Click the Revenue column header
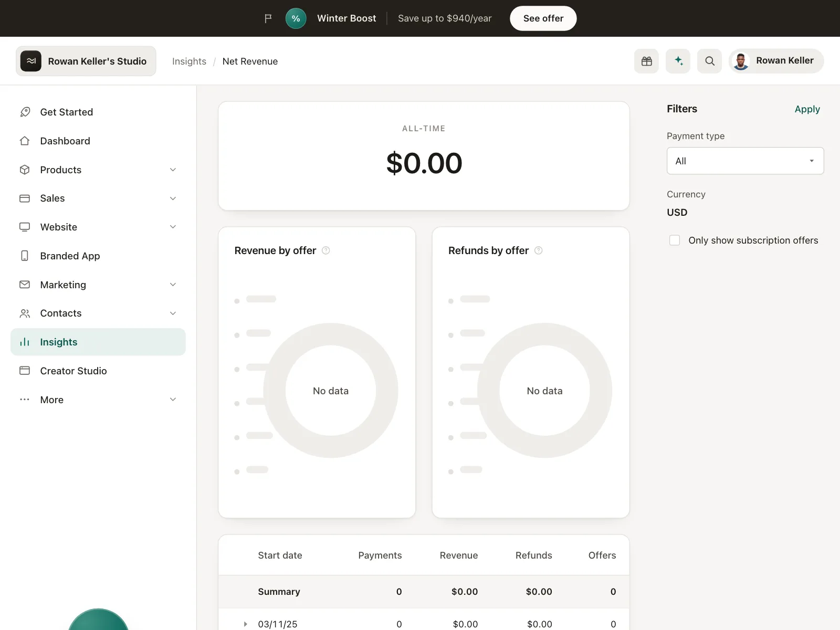Viewport: 840px width, 630px height. (459, 555)
